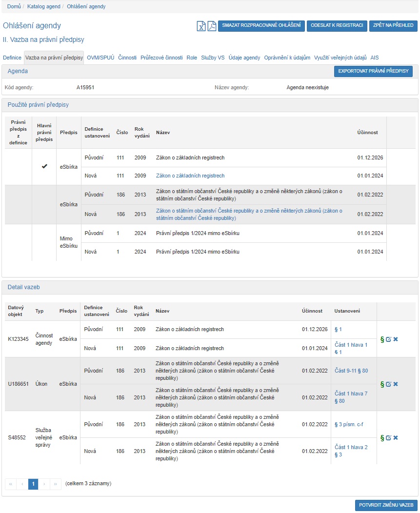This screenshot has width=420, height=513.
Task: Select page 1 in pagination
Action: coord(33,484)
